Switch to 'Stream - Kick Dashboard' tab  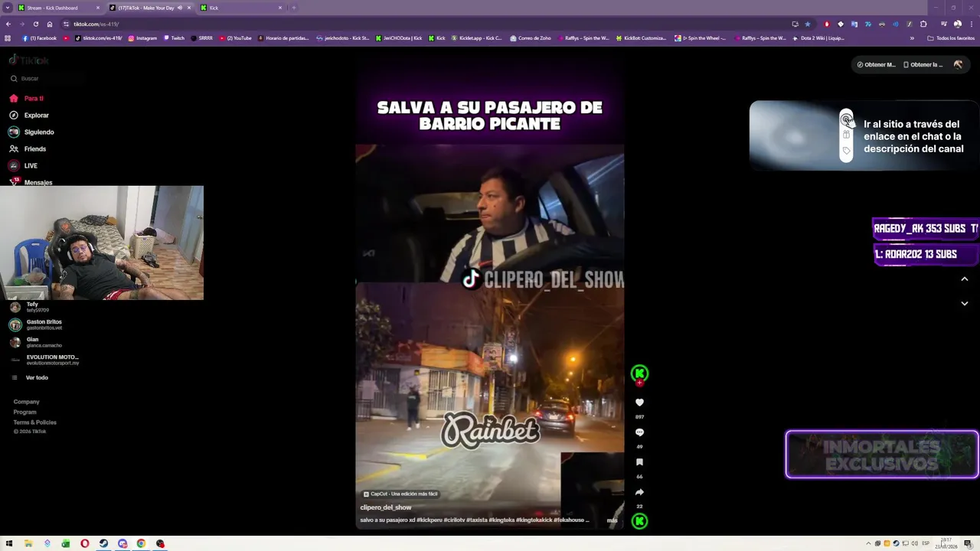(x=58, y=8)
